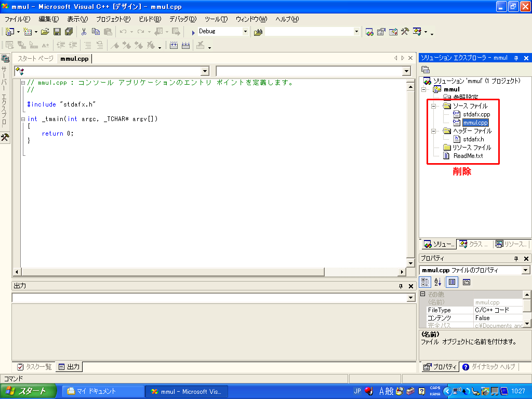Select stdafx.h in Solution Explorer
The height and width of the screenshot is (399, 532).
tap(473, 139)
